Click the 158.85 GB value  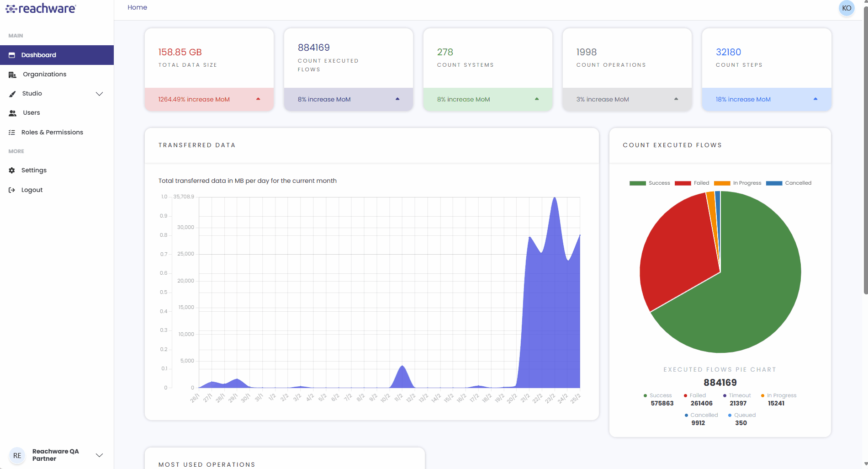pos(180,52)
